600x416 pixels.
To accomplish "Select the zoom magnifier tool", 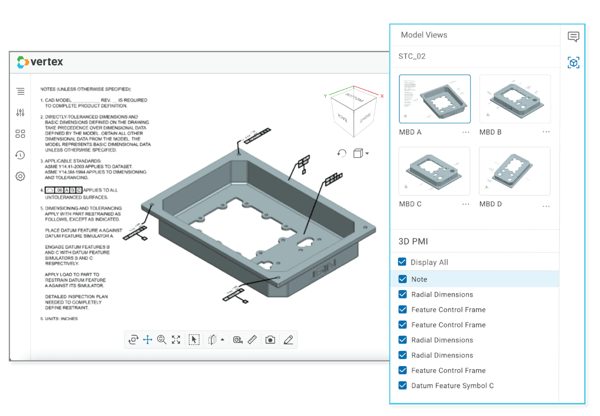I will pos(161,339).
